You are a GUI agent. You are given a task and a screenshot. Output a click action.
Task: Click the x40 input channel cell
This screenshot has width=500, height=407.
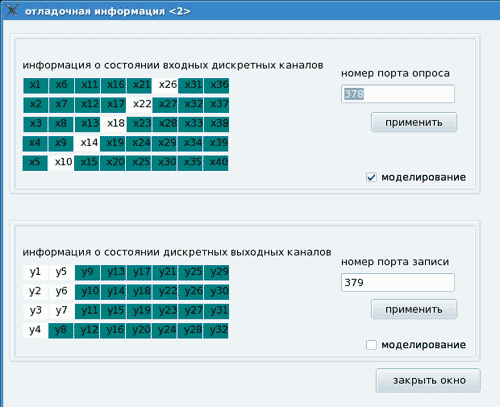216,163
